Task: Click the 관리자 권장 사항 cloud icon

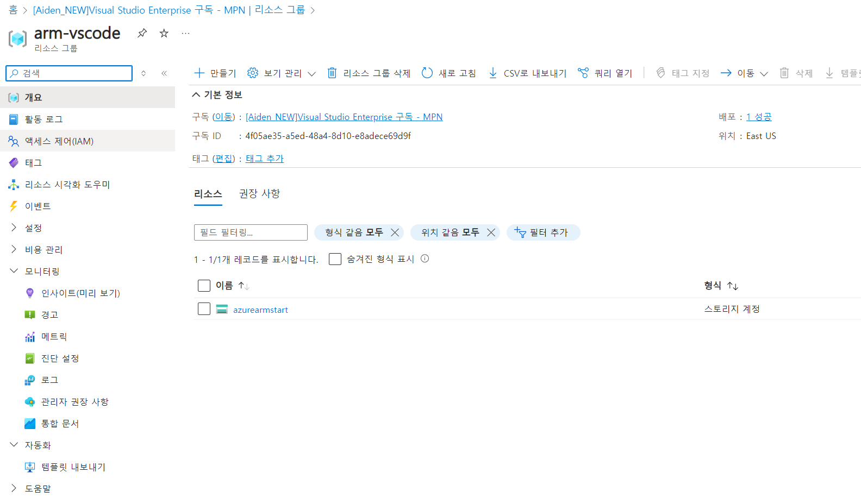Action: [30, 402]
